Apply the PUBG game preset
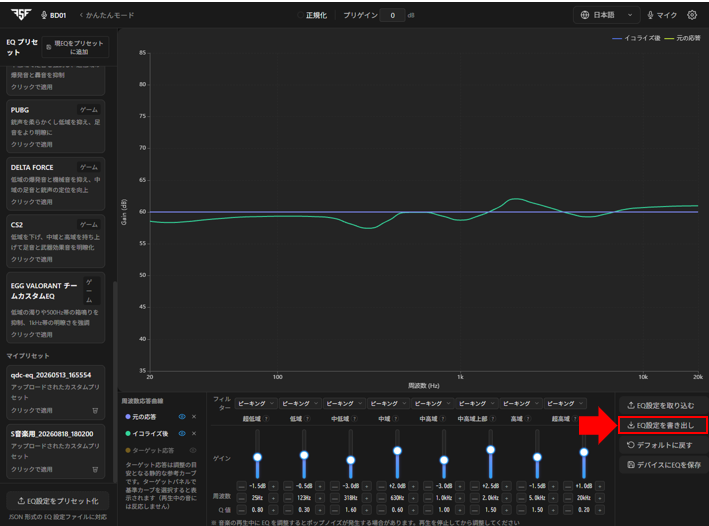The width and height of the screenshot is (709, 526). tap(56, 127)
